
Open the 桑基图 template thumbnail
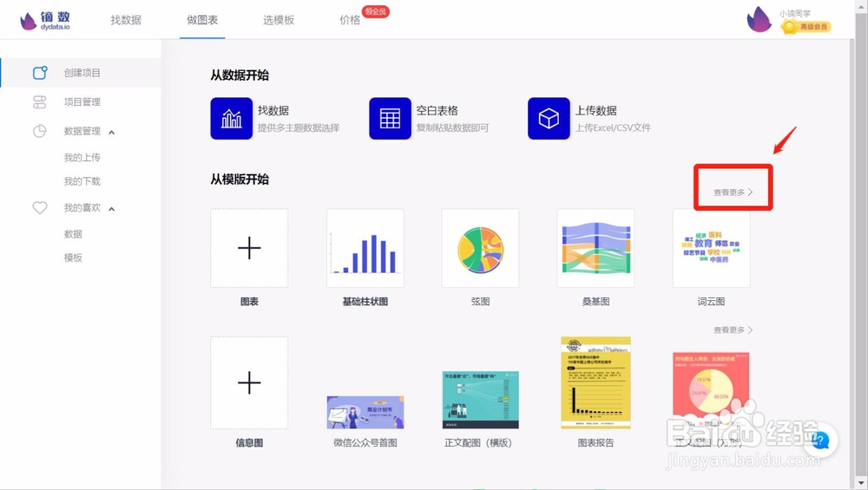point(595,248)
